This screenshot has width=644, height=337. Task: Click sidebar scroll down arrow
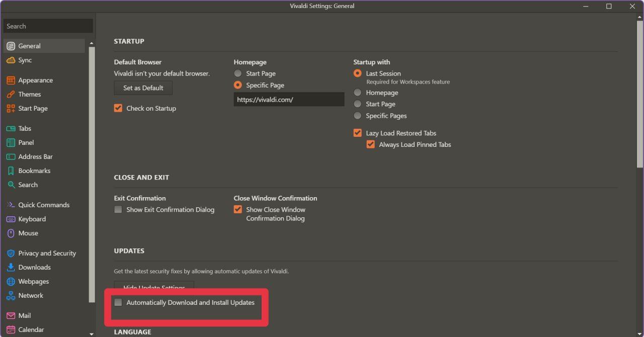point(92,333)
